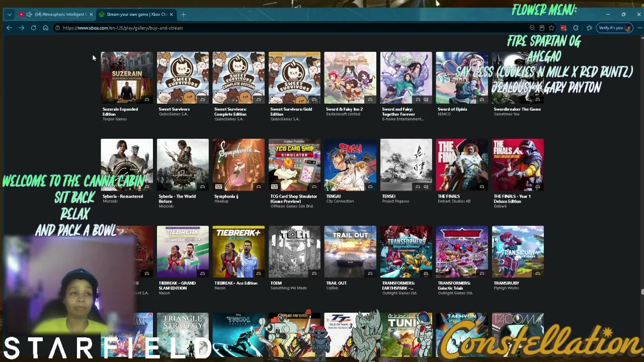Open Sweet Survivors: Gold Edition cover

[x=294, y=77]
